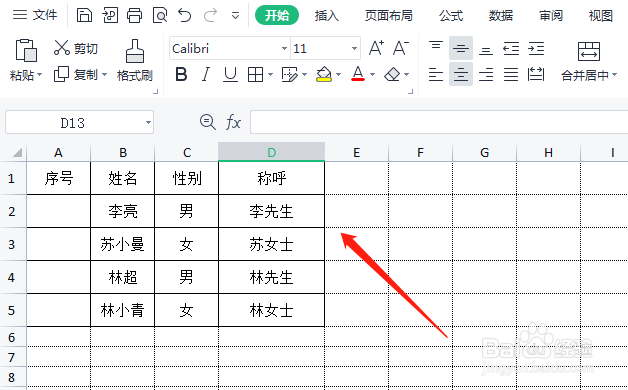Expand the 粘贴 dropdown arrow
The height and width of the screenshot is (390, 628).
tap(40, 75)
